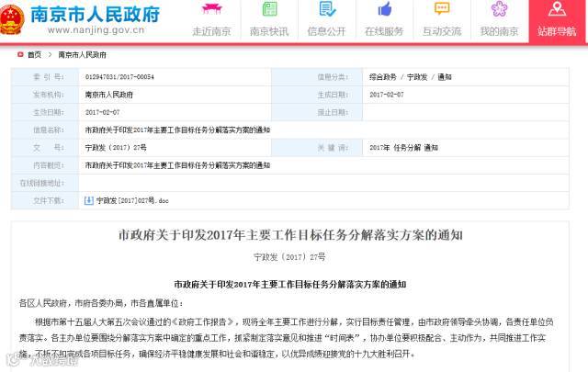
Task: Click the home icon before 首页
Action: (20, 55)
